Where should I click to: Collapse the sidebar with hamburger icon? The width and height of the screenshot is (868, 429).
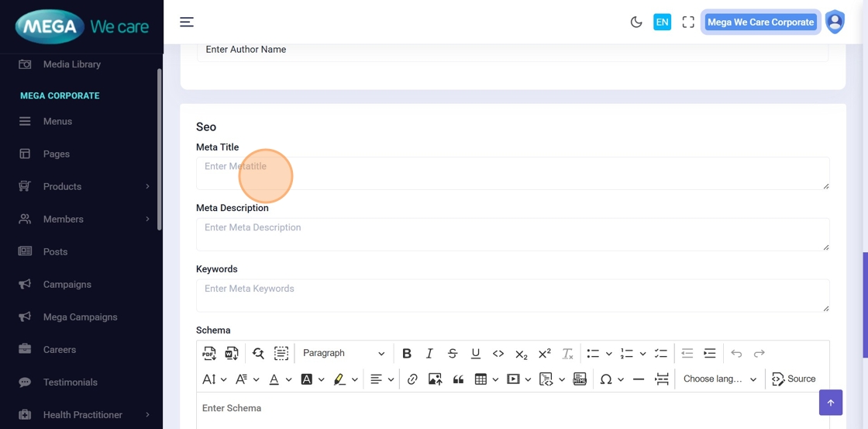187,22
